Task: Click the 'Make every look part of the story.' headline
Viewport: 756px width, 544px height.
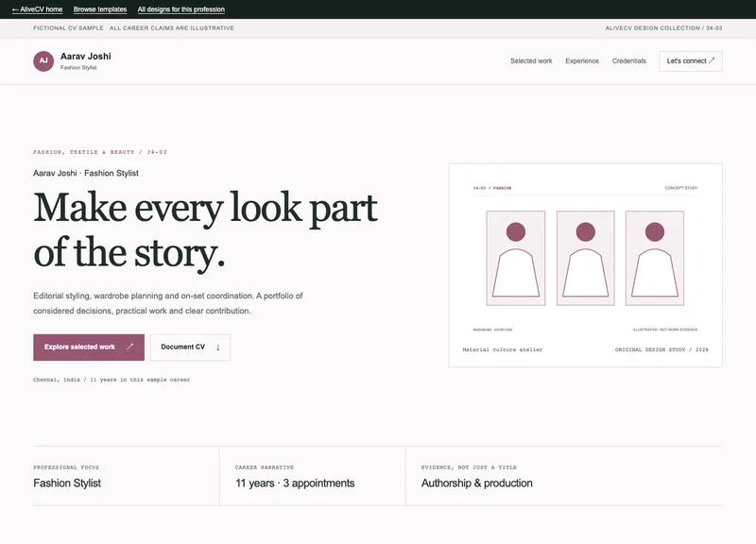Action: point(205,230)
